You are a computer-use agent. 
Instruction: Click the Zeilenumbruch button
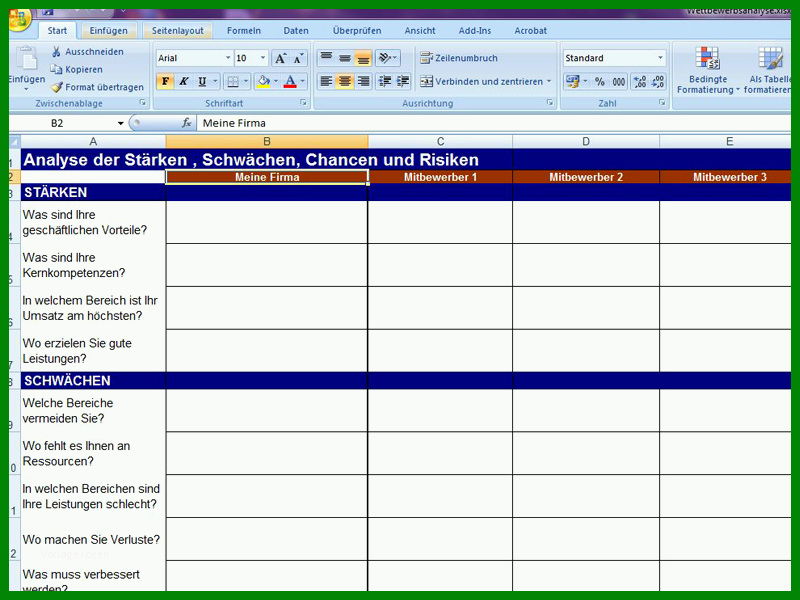pos(459,58)
